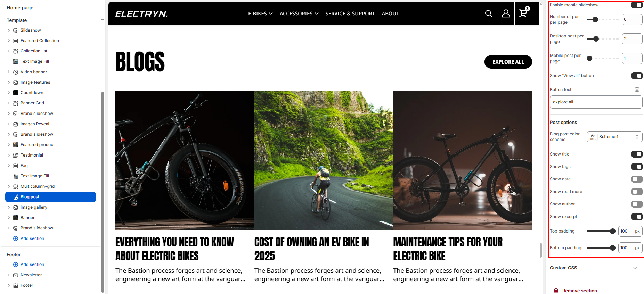This screenshot has height=294, width=644.
Task: Toggle the Show date switch
Action: (x=637, y=179)
